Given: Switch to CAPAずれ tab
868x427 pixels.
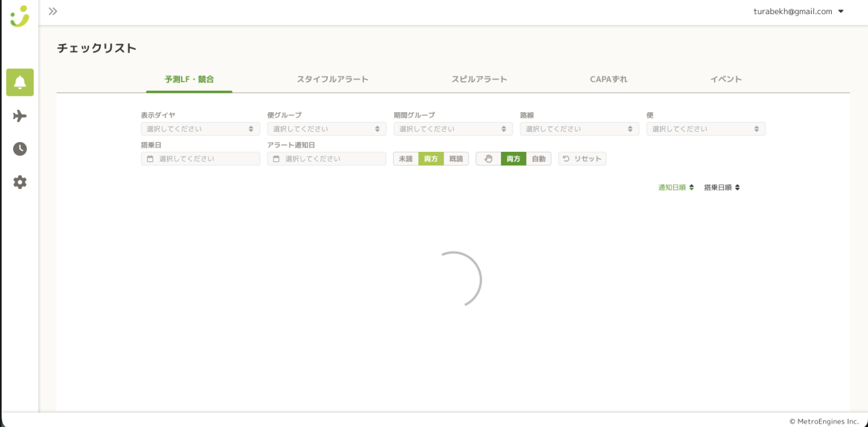Looking at the screenshot, I should [608, 79].
